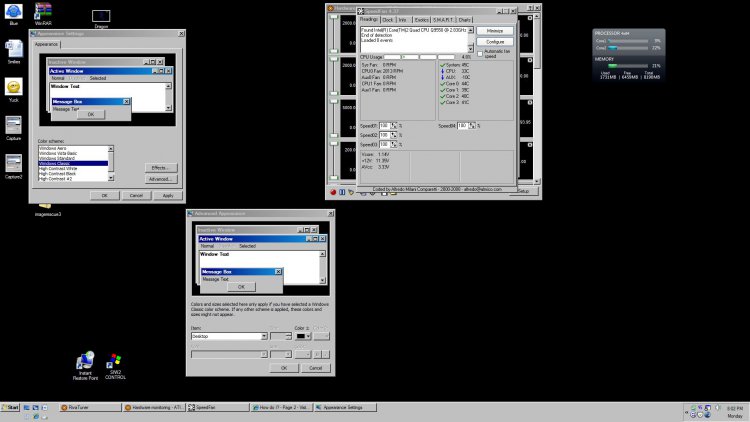Click the red record icon in Hardware monitoring
This screenshot has width=750, height=422.
333,192
